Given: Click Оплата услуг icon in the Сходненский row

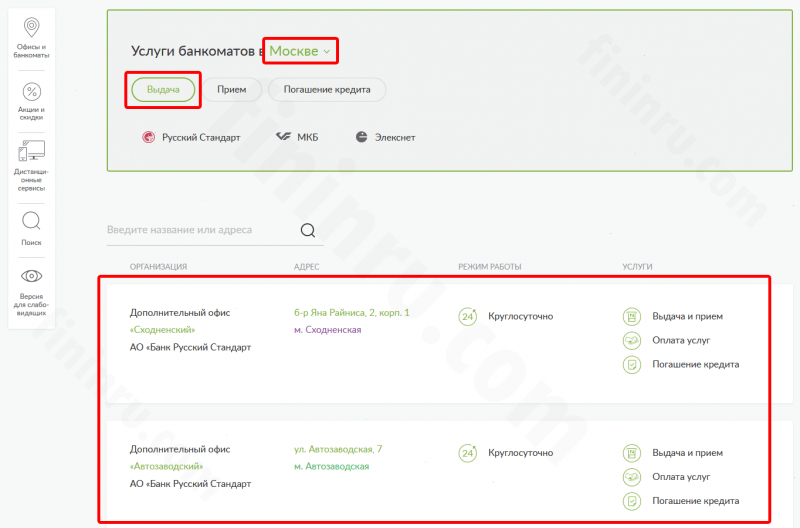Looking at the screenshot, I should [632, 340].
